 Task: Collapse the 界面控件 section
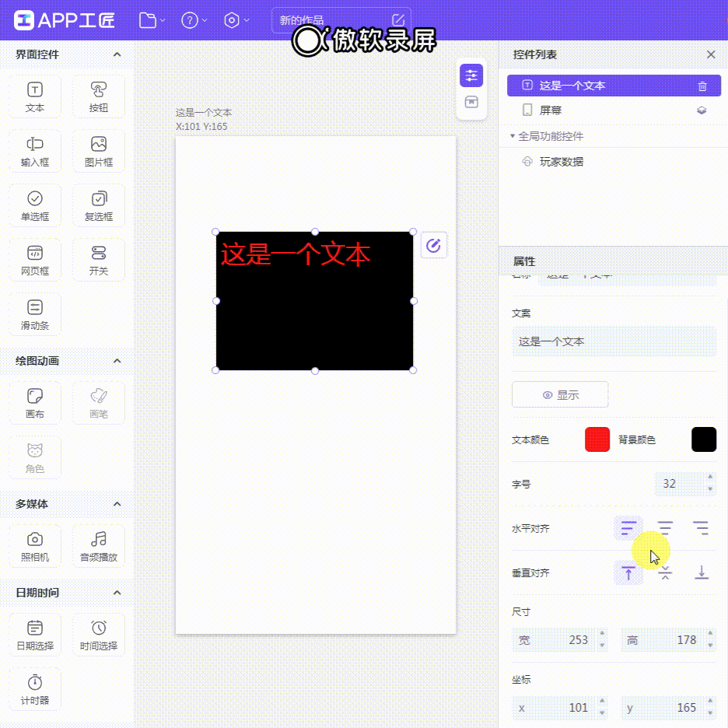[117, 54]
